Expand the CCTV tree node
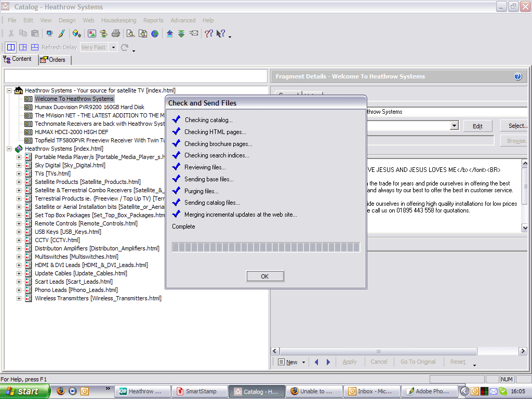532x399 pixels. 19,240
